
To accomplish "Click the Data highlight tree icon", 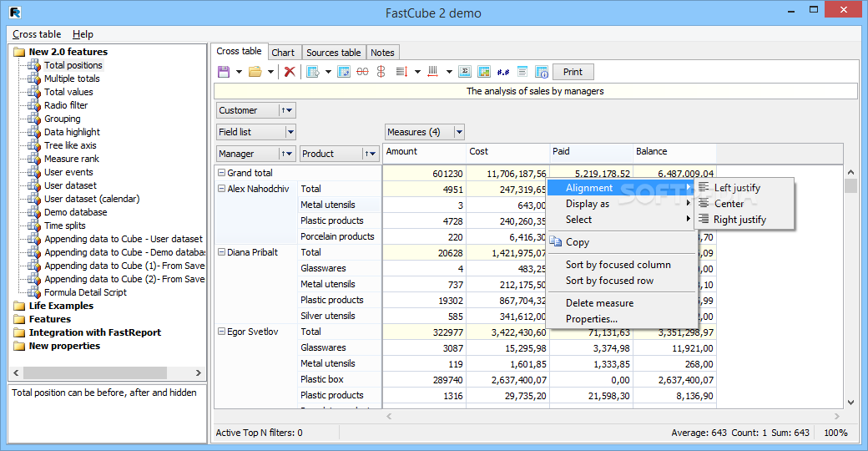I will coord(33,132).
